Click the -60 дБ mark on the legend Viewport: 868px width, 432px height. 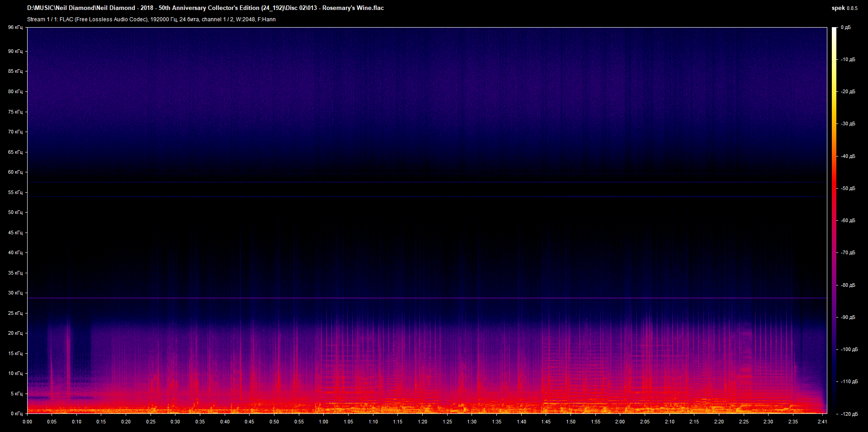click(x=849, y=221)
